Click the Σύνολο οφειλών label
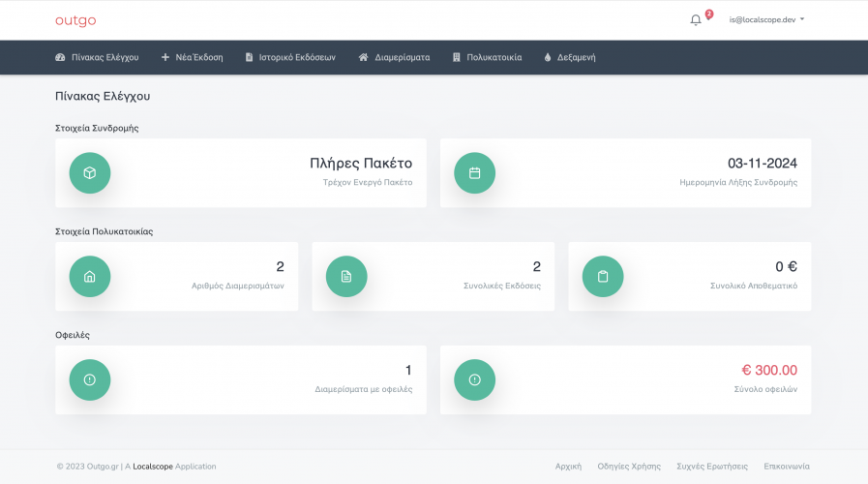This screenshot has width=868, height=484. pos(765,389)
